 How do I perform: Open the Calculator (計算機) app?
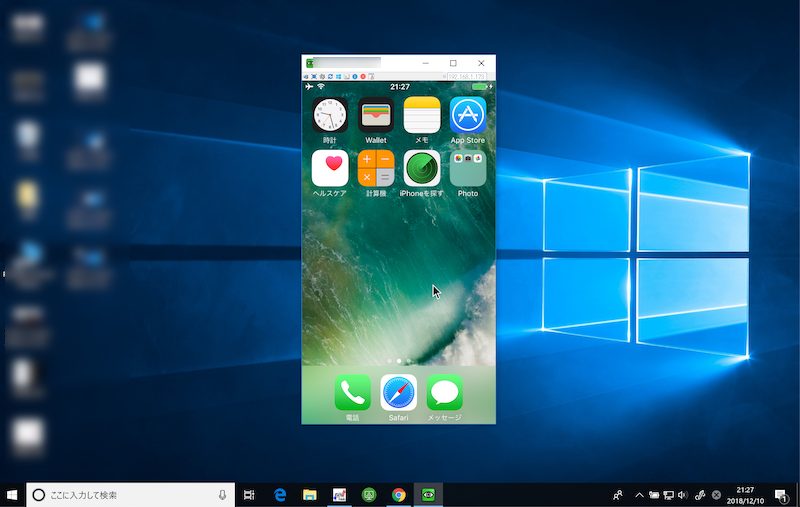376,168
